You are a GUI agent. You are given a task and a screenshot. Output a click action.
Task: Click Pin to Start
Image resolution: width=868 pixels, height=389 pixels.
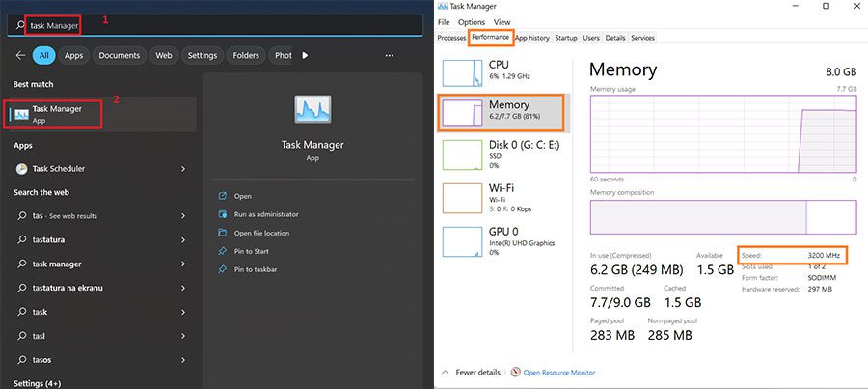(252, 251)
